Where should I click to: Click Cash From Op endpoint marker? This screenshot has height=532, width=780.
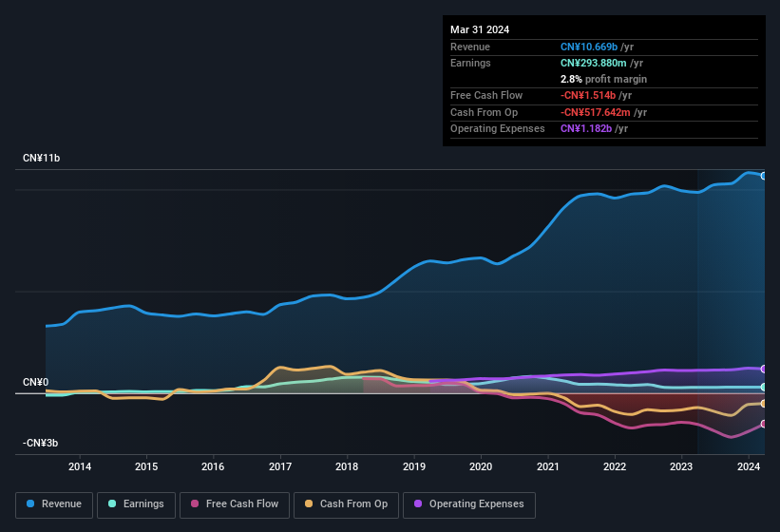tap(763, 404)
